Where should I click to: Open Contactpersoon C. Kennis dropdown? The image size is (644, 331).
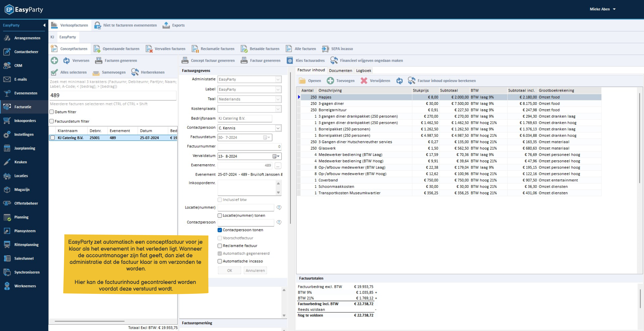pos(278,128)
